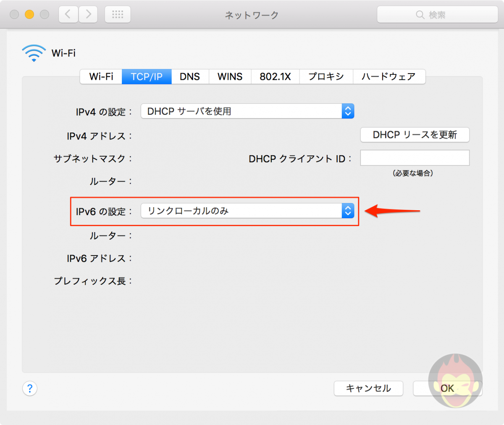Open the プロキシ tab

point(326,77)
